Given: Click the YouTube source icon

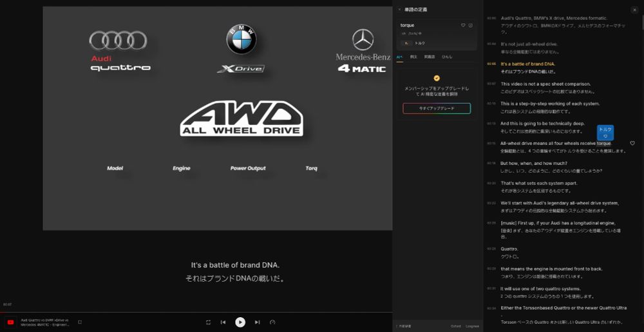Looking at the screenshot, I should [11, 322].
